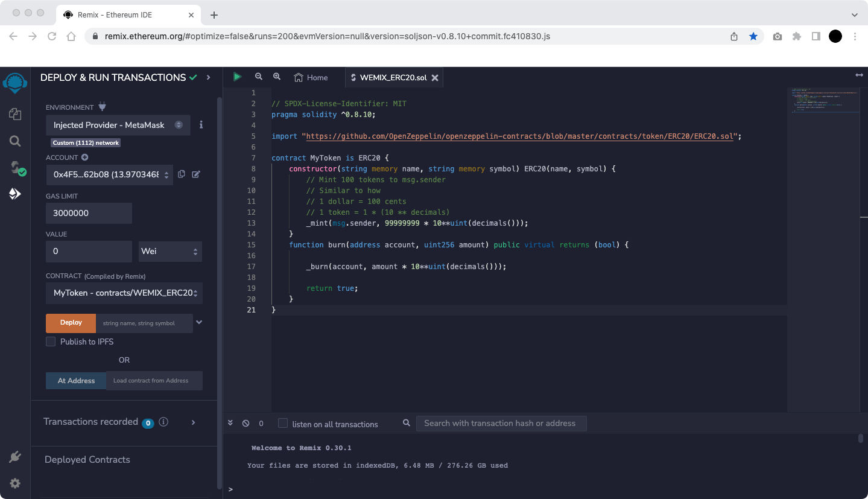
Task: Open the Plugin manager icon
Action: click(15, 457)
